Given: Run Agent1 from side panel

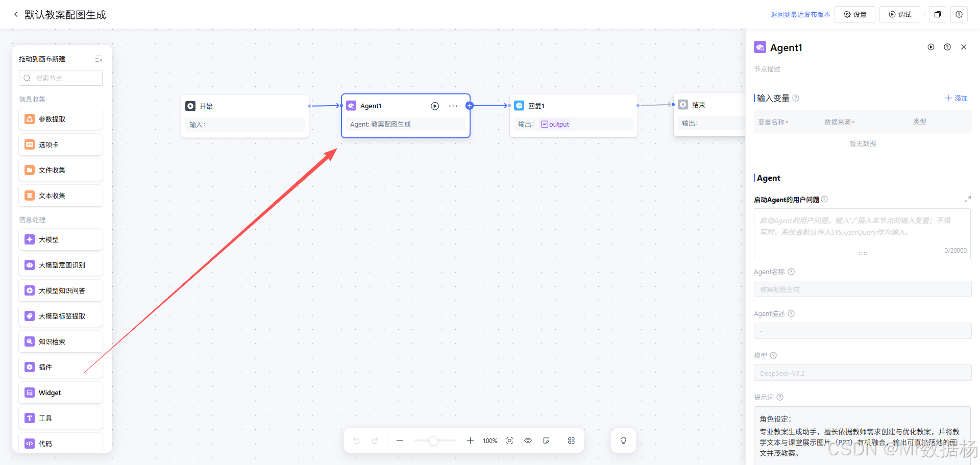Looking at the screenshot, I should [x=931, y=47].
